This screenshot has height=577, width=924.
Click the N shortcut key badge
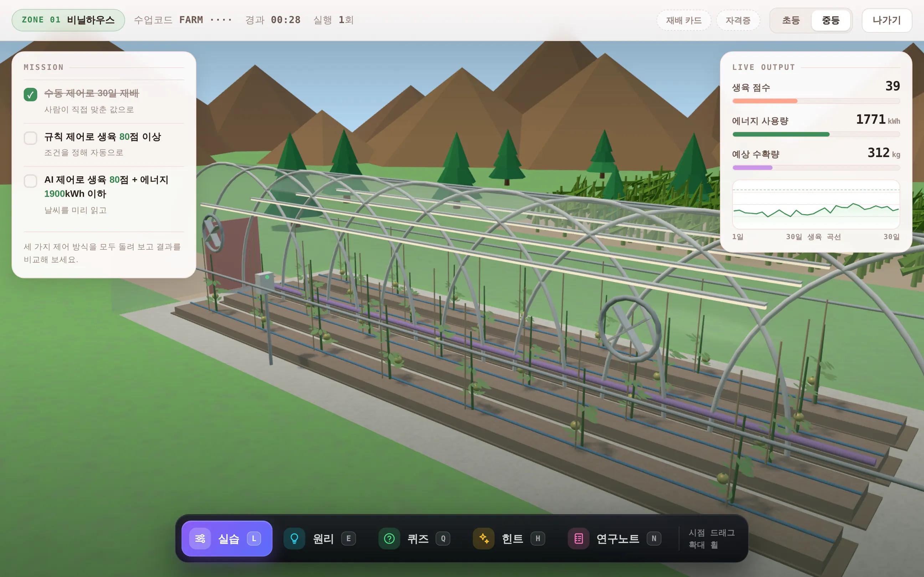(654, 539)
